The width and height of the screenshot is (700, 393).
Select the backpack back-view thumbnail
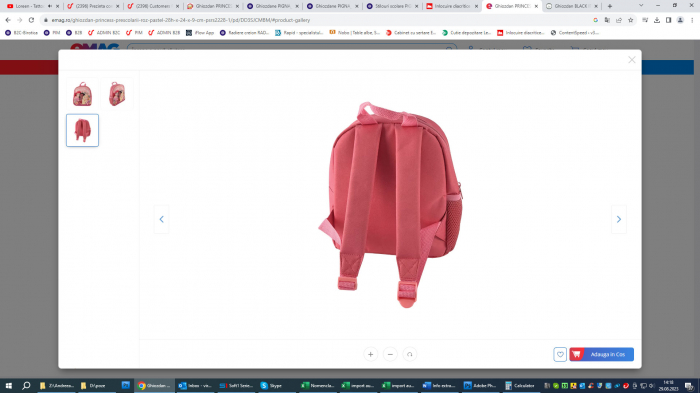coord(83,130)
